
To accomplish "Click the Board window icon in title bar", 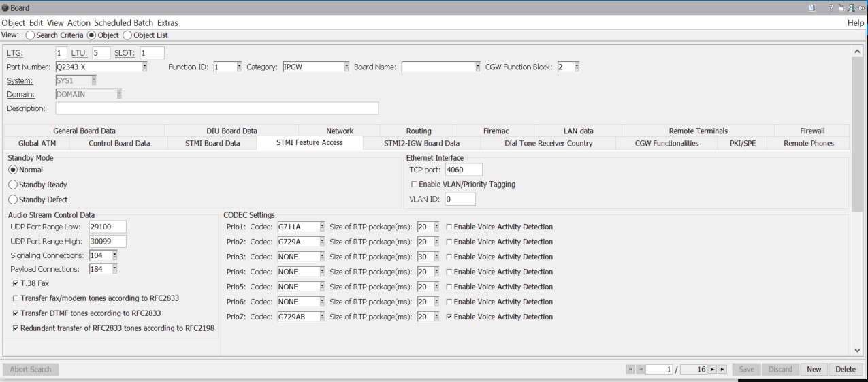I will coord(5,8).
